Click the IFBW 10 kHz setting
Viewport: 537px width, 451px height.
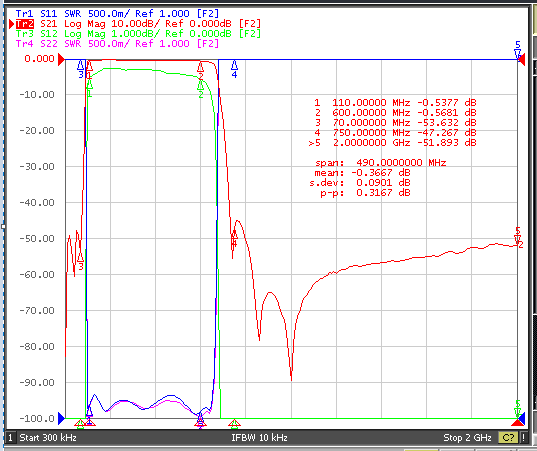(259, 438)
